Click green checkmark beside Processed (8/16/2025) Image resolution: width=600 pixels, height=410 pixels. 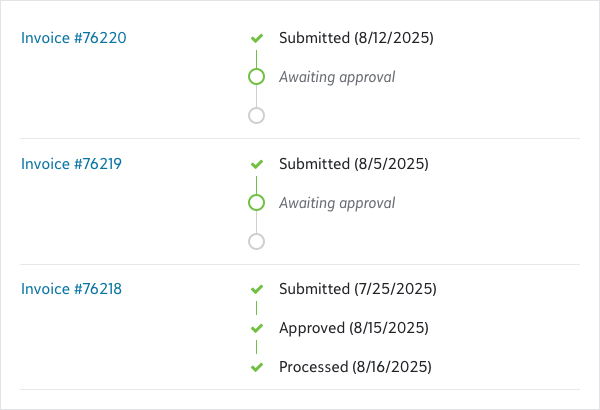tap(256, 367)
